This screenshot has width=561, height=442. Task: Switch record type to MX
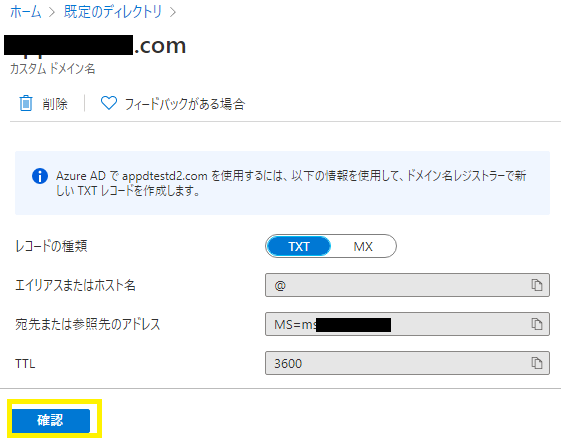click(363, 246)
